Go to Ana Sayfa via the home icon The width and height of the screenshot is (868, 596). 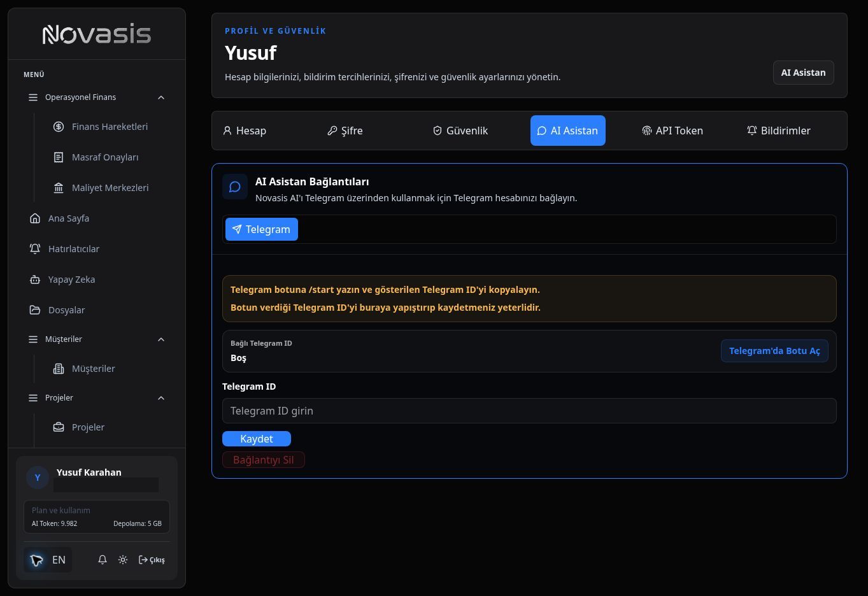35,218
